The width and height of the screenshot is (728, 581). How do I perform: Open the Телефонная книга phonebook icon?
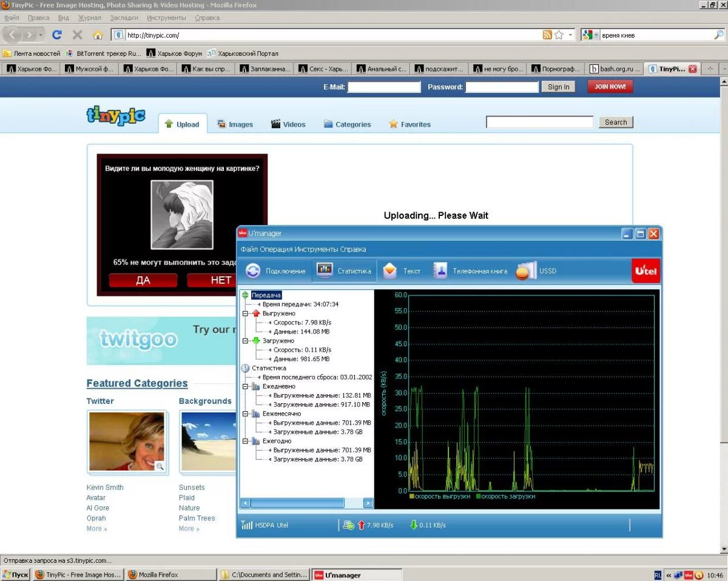pyautogui.click(x=440, y=270)
